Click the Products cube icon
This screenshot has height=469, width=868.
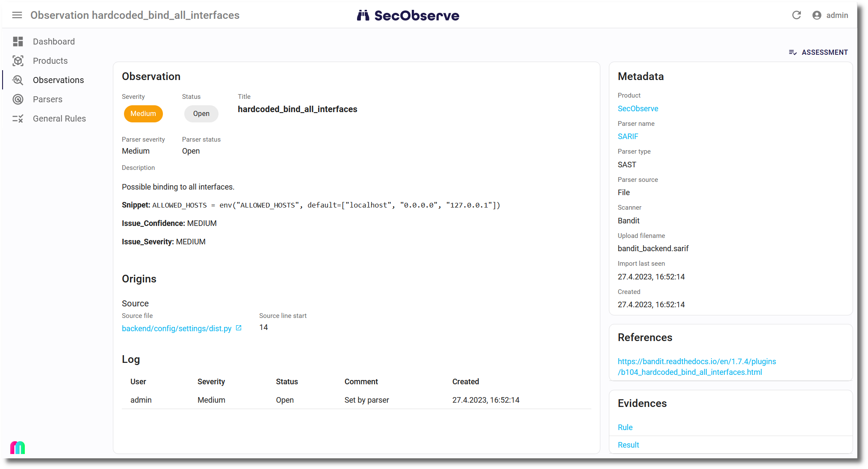[18, 61]
